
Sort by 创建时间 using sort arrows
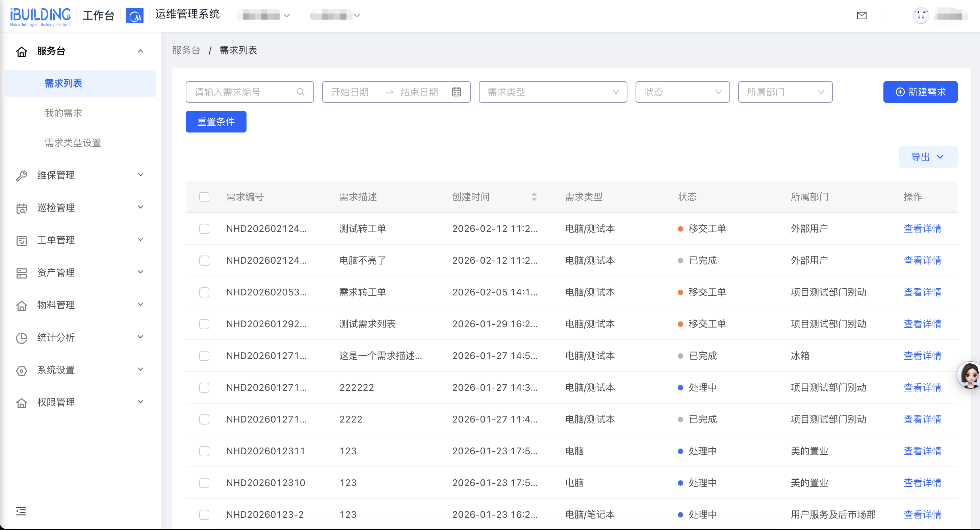(534, 197)
